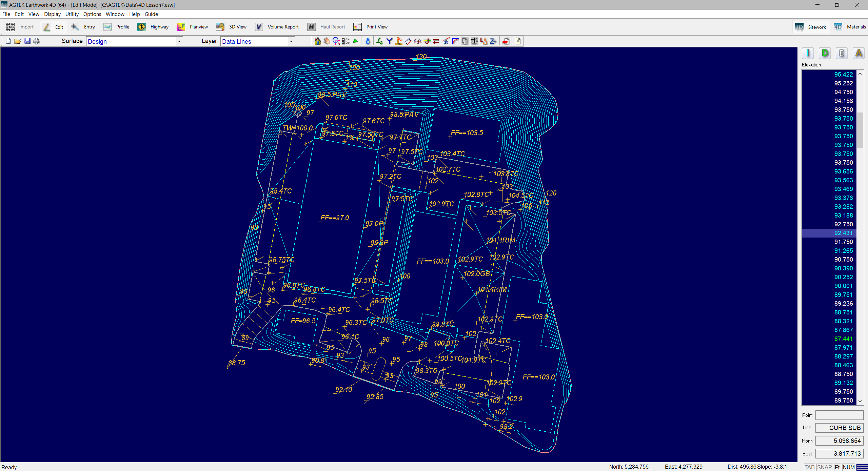This screenshot has height=471, width=868.
Task: Click the blue Z+ elevation icon
Action: click(493, 41)
